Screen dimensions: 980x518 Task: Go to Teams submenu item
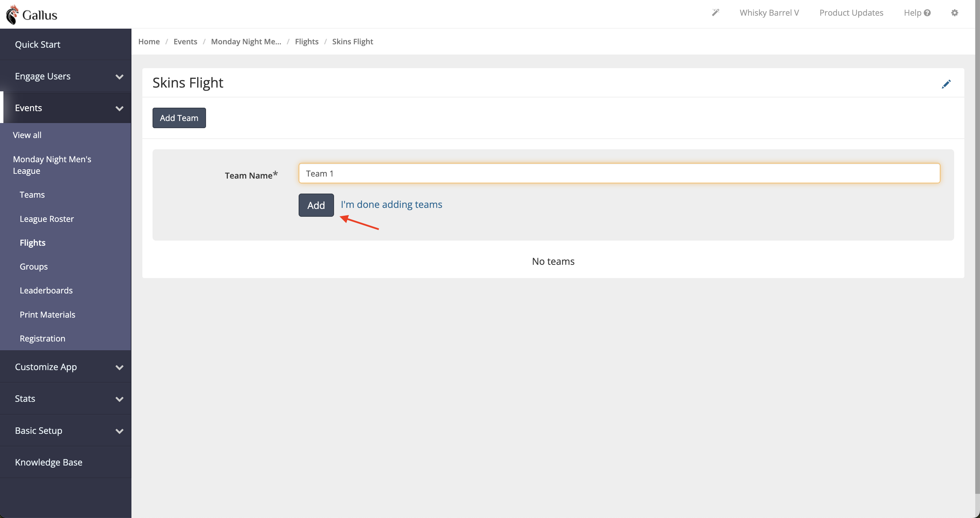[x=32, y=195]
